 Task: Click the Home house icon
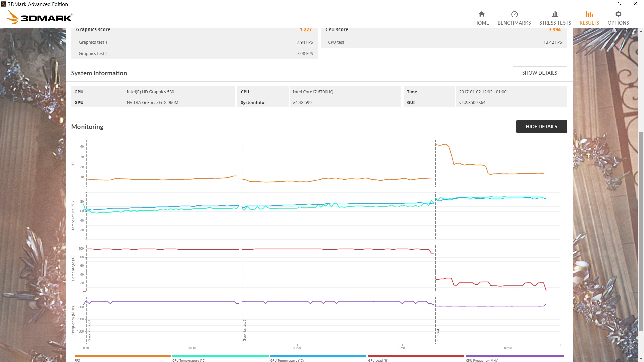pos(481,14)
